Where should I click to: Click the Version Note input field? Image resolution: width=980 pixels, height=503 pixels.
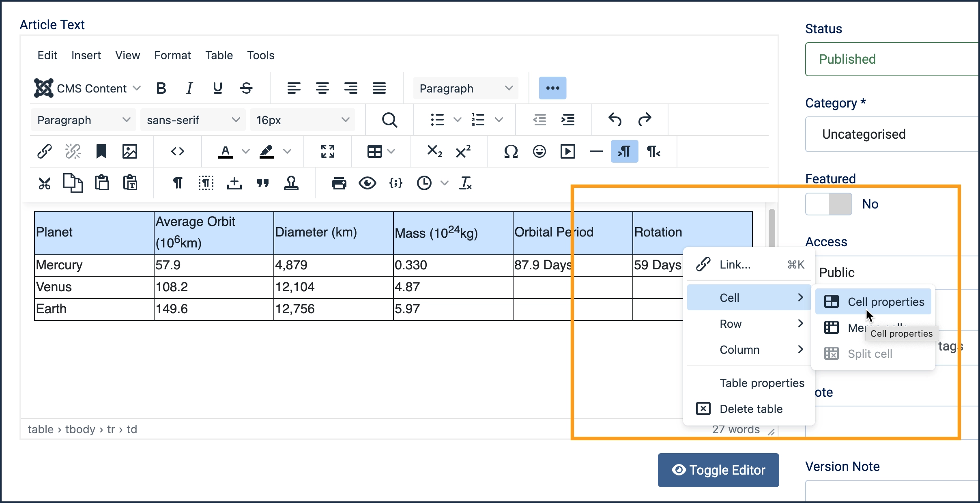(x=892, y=491)
